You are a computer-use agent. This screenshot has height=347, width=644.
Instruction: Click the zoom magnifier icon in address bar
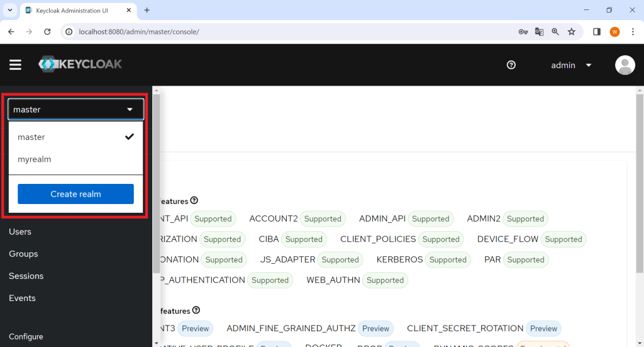(555, 31)
